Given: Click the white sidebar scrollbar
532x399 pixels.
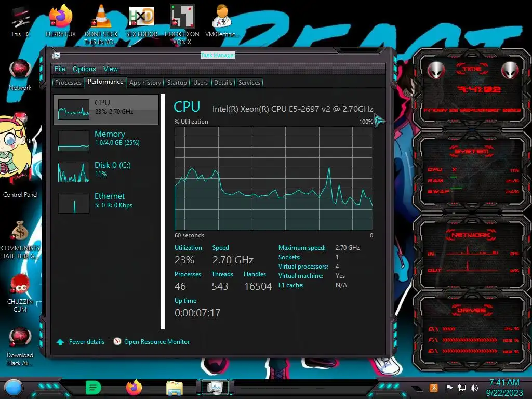Looking at the screenshot, I should pos(163,211).
